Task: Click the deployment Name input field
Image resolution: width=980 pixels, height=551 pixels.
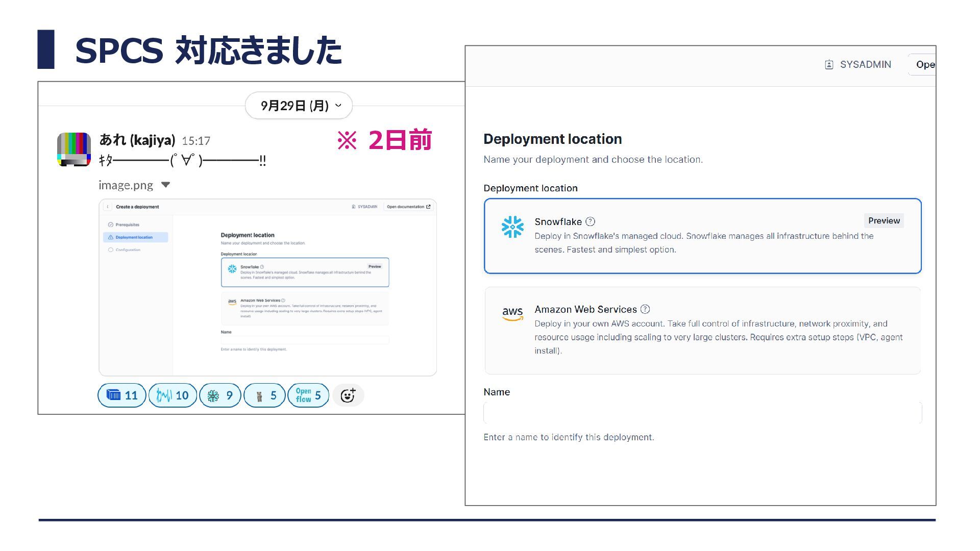Action: click(702, 413)
